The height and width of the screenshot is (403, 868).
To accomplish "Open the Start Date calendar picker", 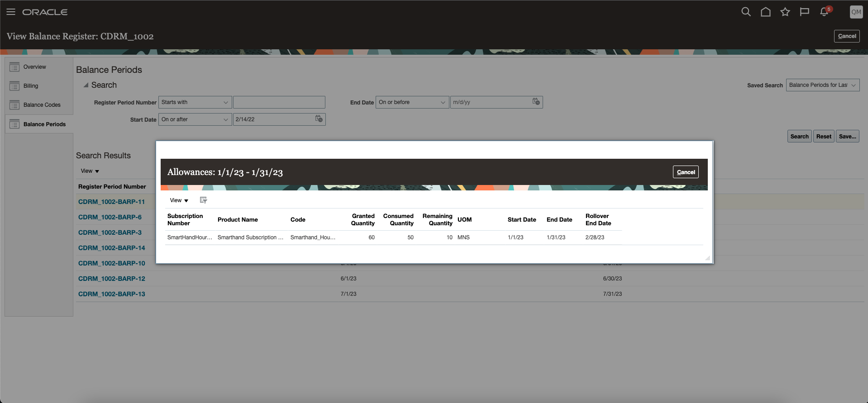I will (x=319, y=119).
